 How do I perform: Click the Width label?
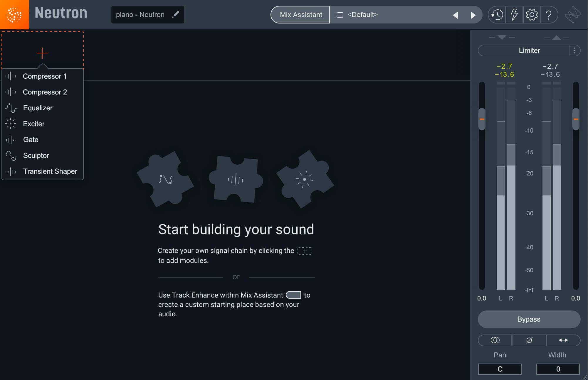point(557,355)
